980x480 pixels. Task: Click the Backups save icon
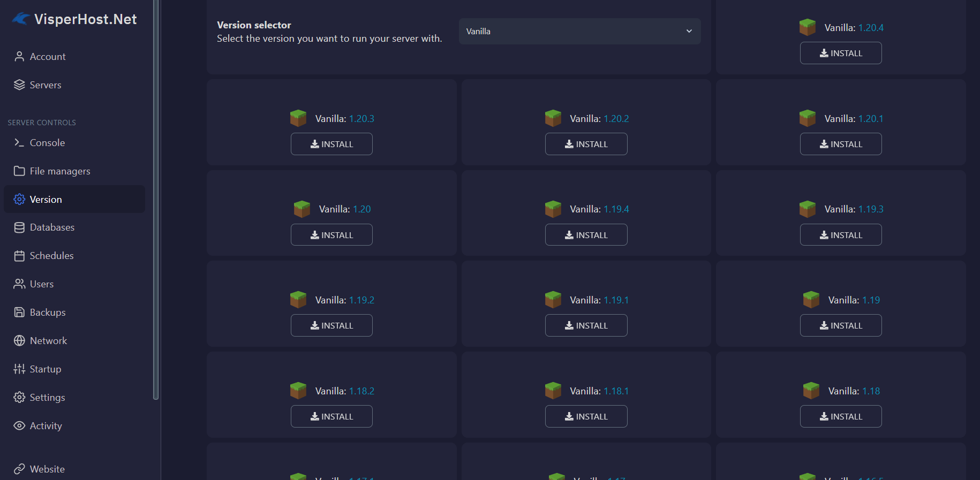point(19,313)
